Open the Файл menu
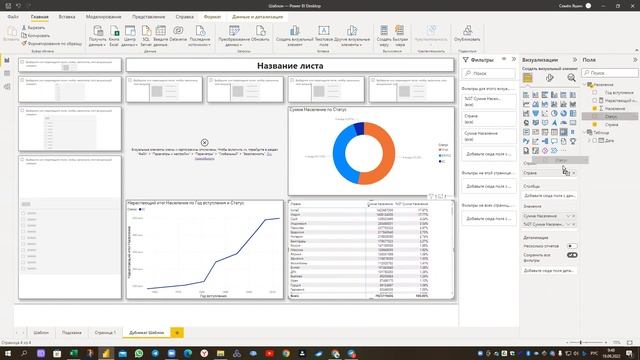The width and height of the screenshot is (640, 360). [x=13, y=17]
